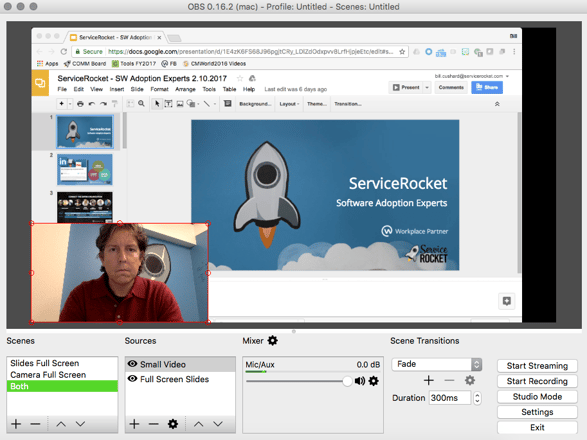This screenshot has width=587, height=440.
Task: Click the Start Recording button
Action: (x=537, y=381)
